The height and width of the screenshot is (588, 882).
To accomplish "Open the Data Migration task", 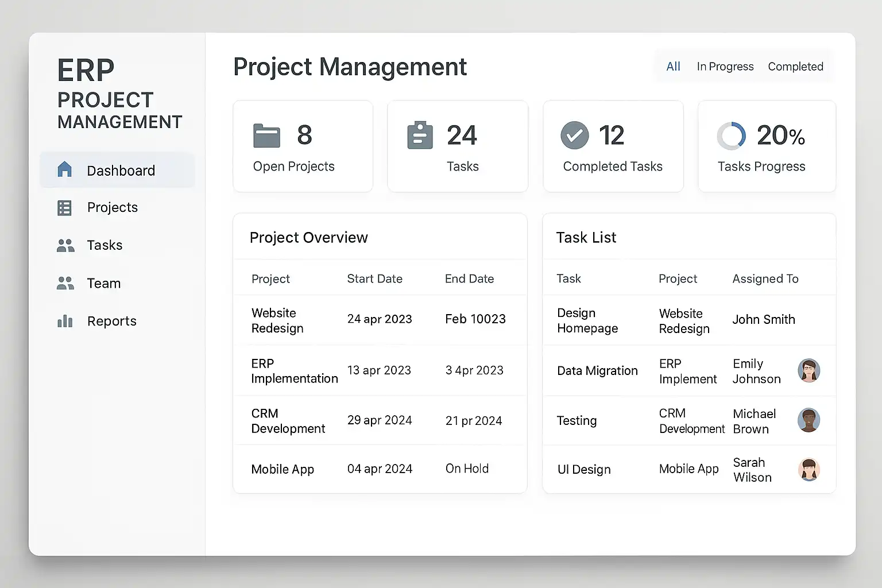I will pos(597,371).
